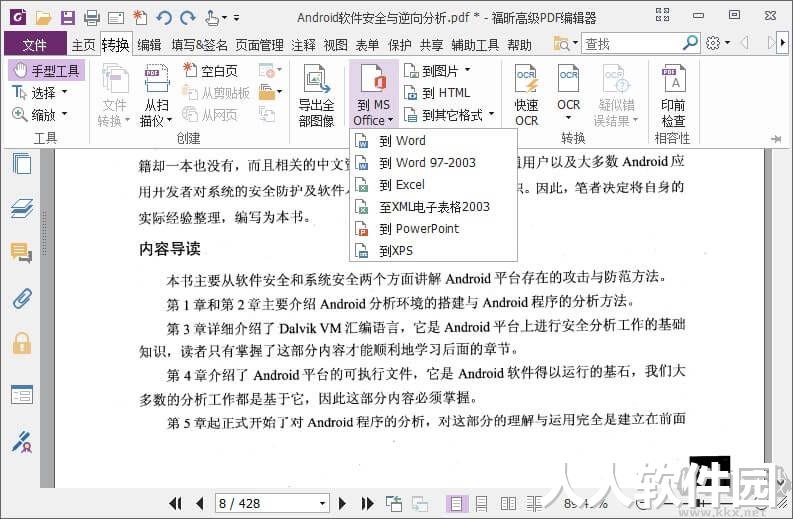Choose 到 Excel from menu
Viewport: 793px width, 519px height.
click(x=433, y=185)
